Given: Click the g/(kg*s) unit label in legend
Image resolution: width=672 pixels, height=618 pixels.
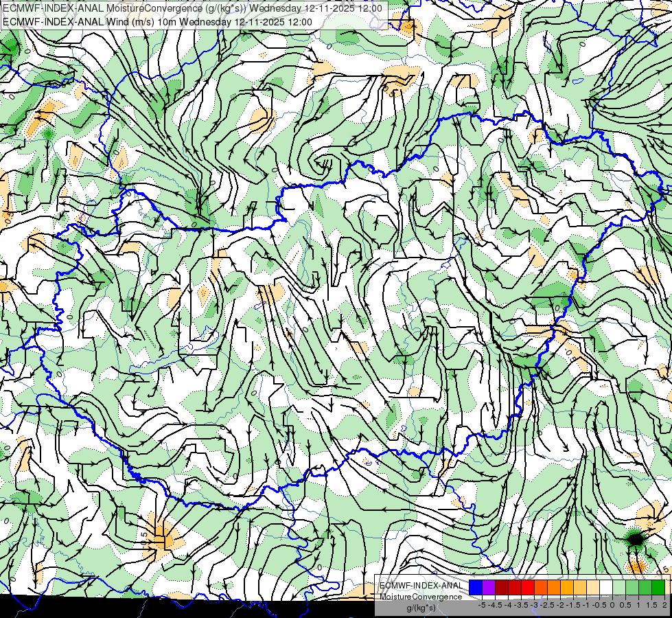Looking at the screenshot, I should [x=421, y=608].
